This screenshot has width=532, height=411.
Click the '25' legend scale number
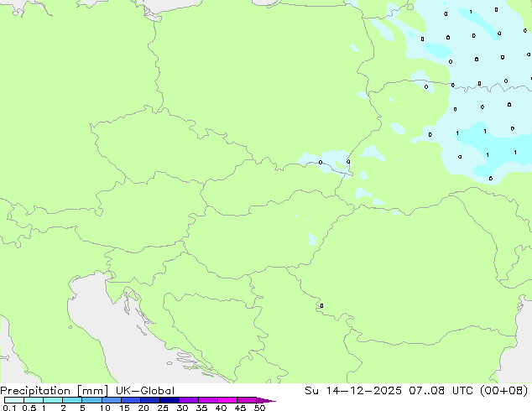click(163, 408)
